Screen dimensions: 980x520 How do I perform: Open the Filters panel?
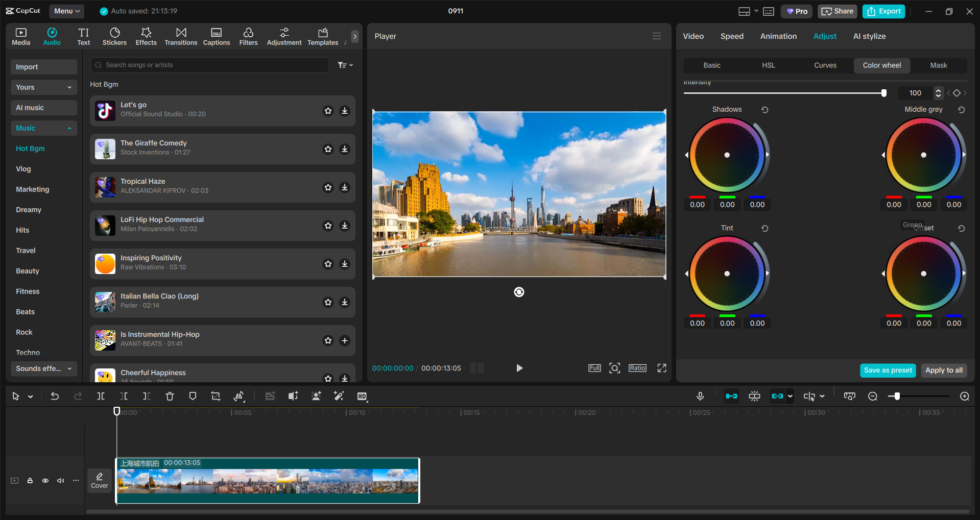(x=248, y=36)
